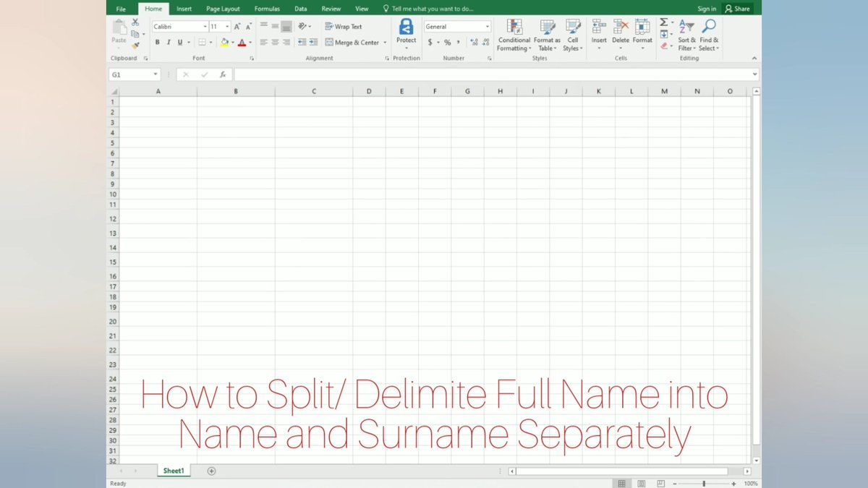Image resolution: width=868 pixels, height=488 pixels.
Task: Click the Orientation text angle icon
Action: click(x=304, y=26)
